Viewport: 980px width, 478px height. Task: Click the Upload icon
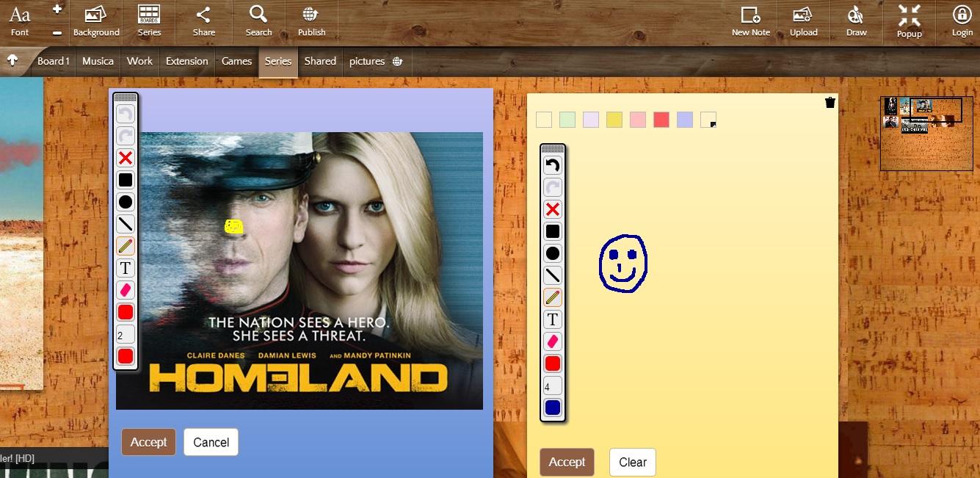click(803, 22)
